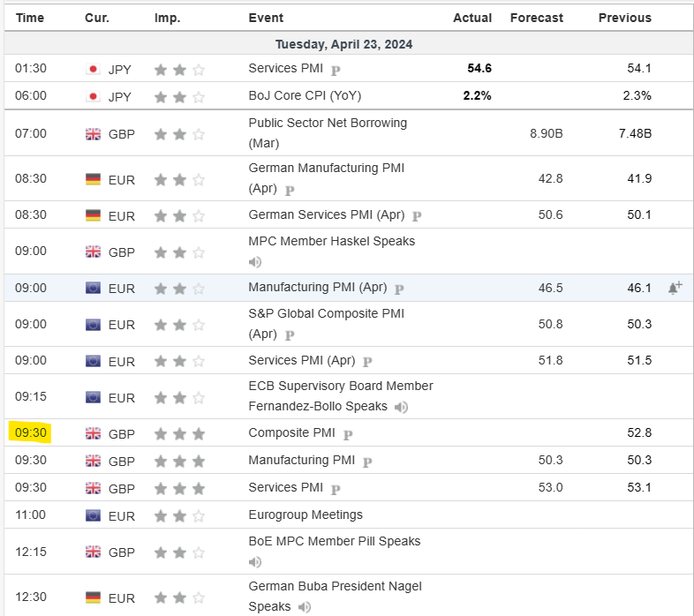694x616 pixels.
Task: Open the BoJ Core CPI (YoY) event
Action: 305,95
